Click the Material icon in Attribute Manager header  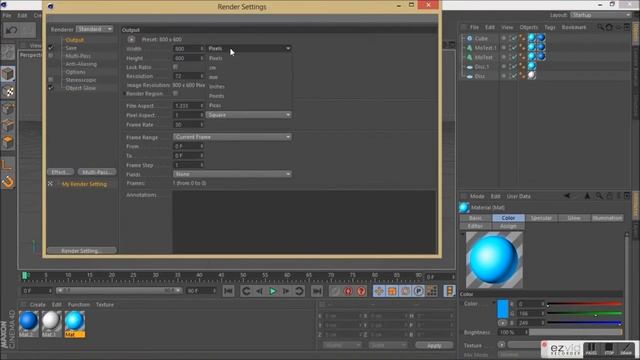[x=464, y=207]
